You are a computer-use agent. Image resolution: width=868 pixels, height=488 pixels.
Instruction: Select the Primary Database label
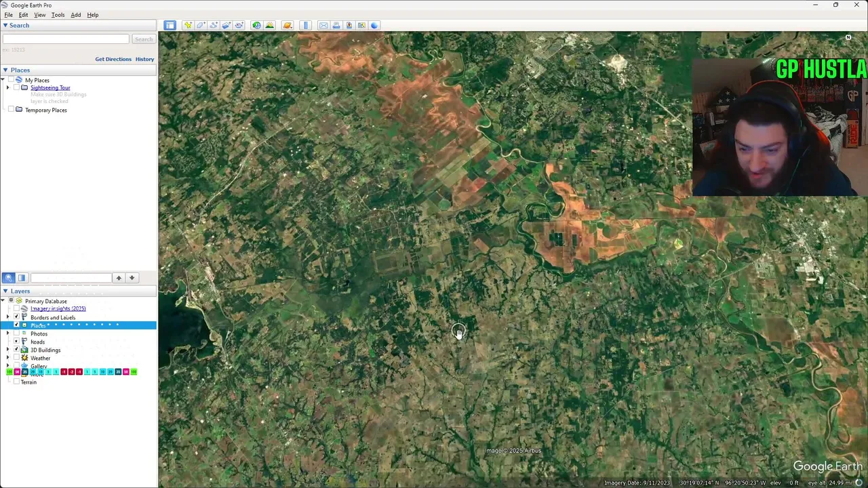[46, 301]
